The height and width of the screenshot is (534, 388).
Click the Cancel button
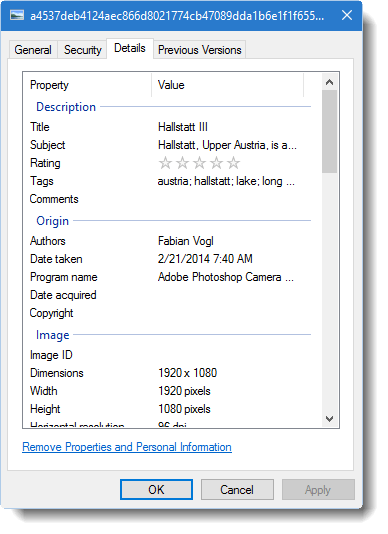(237, 490)
